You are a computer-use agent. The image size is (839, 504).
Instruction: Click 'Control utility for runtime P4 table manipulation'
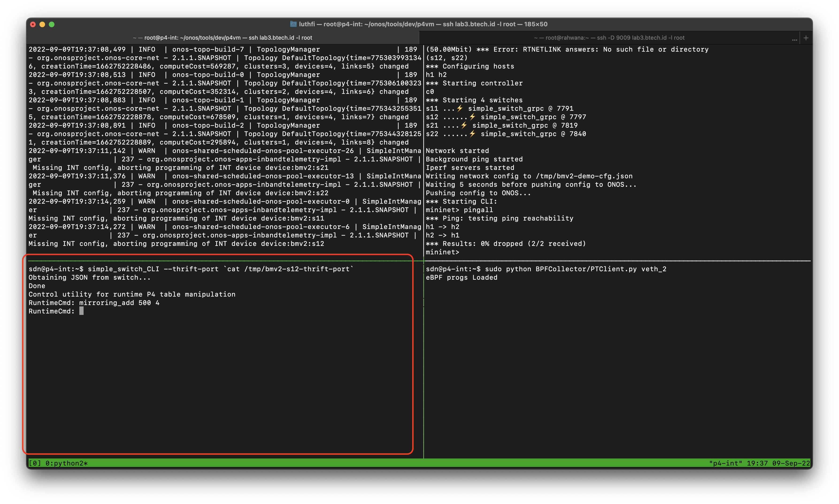point(132,294)
